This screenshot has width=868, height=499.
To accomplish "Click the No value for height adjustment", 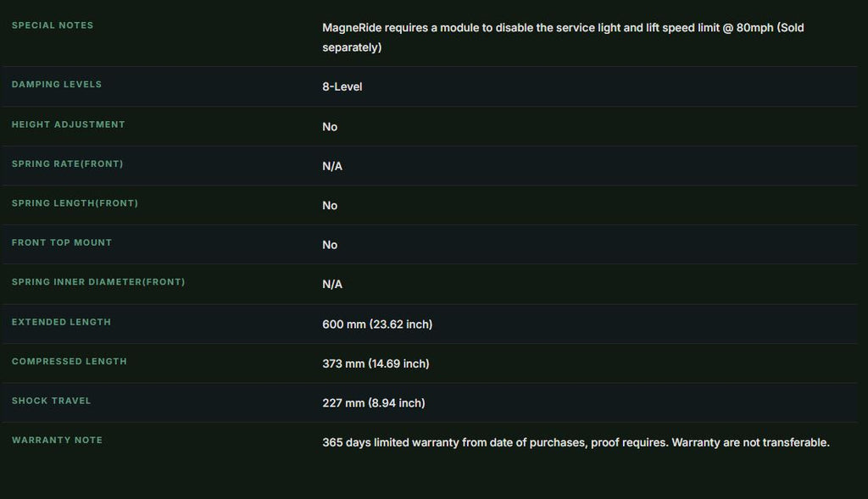I will pyautogui.click(x=330, y=127).
